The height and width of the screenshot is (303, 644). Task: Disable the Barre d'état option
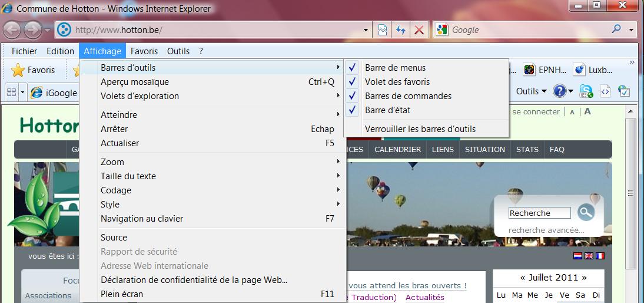(387, 110)
